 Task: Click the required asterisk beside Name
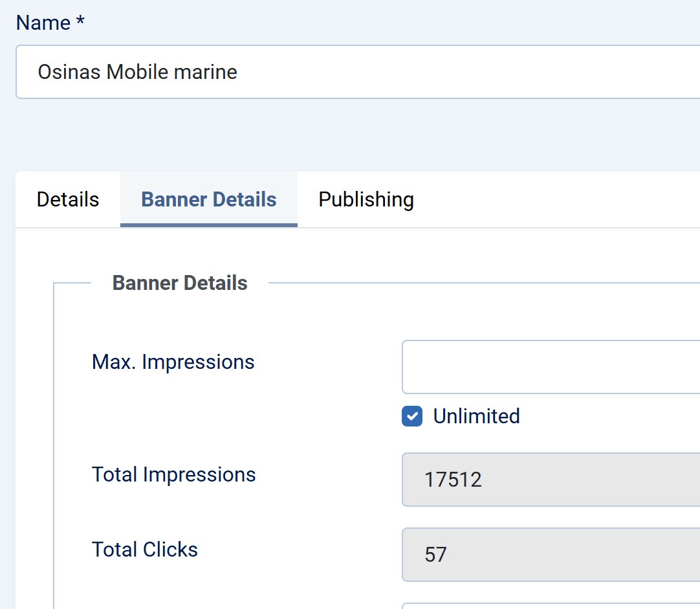80,21
